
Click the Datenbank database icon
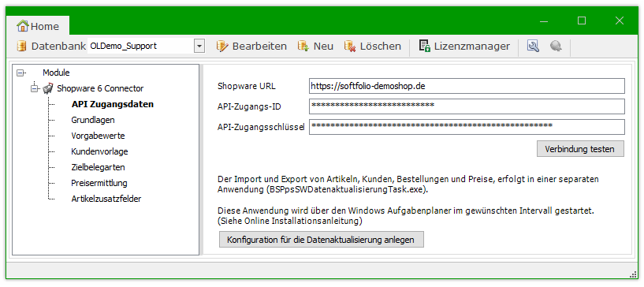(x=21, y=46)
